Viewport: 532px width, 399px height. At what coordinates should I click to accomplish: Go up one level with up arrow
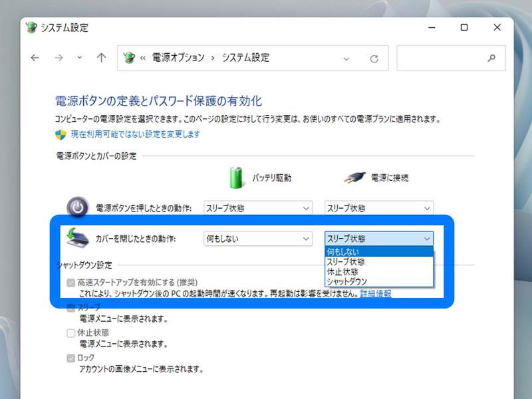pos(101,58)
